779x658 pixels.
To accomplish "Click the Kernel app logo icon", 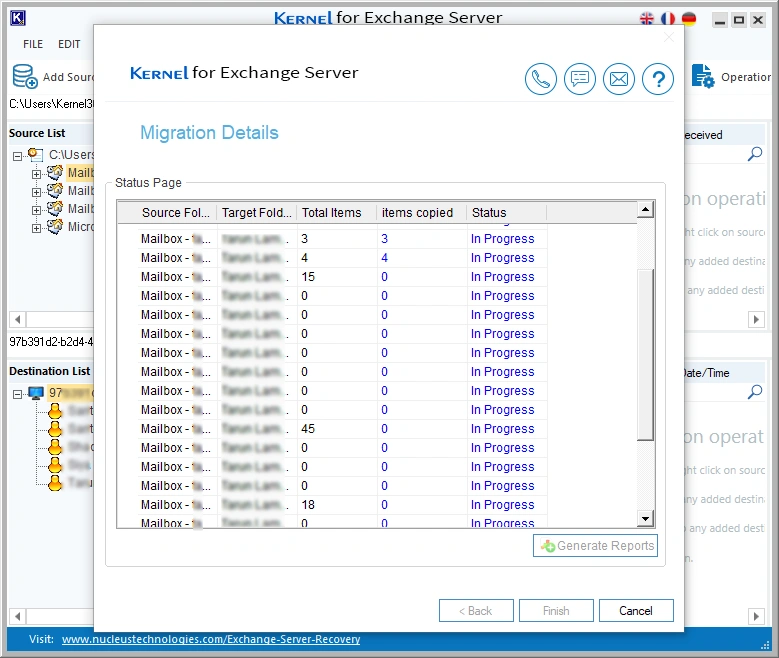I will pos(17,18).
